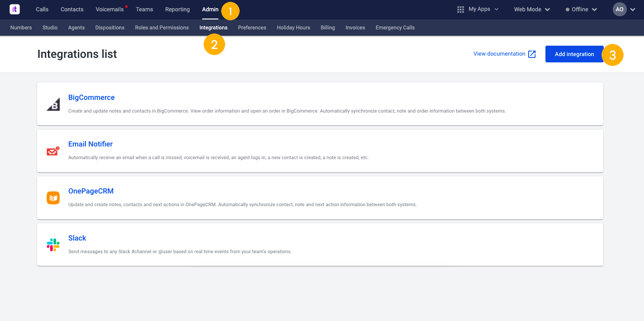644x321 pixels.
Task: Open the Web Mode dropdown
Action: tap(532, 9)
